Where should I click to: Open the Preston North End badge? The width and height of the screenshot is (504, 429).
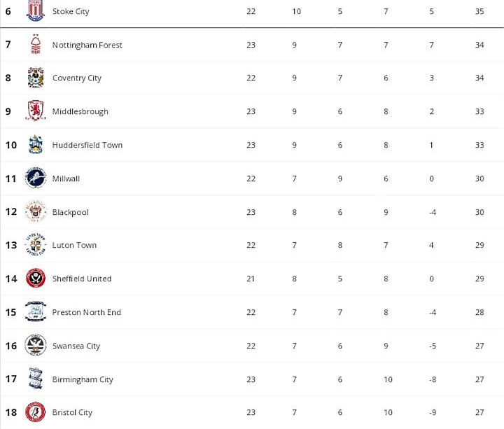click(35, 312)
